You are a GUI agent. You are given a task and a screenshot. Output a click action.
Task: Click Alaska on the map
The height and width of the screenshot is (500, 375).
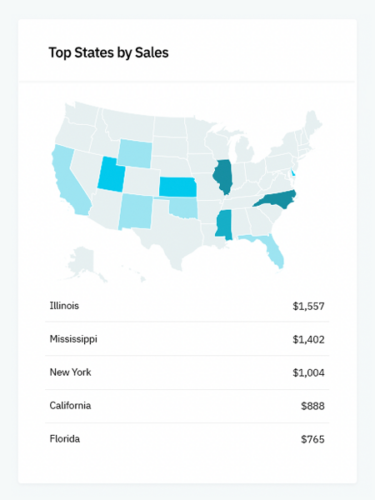pos(85,264)
